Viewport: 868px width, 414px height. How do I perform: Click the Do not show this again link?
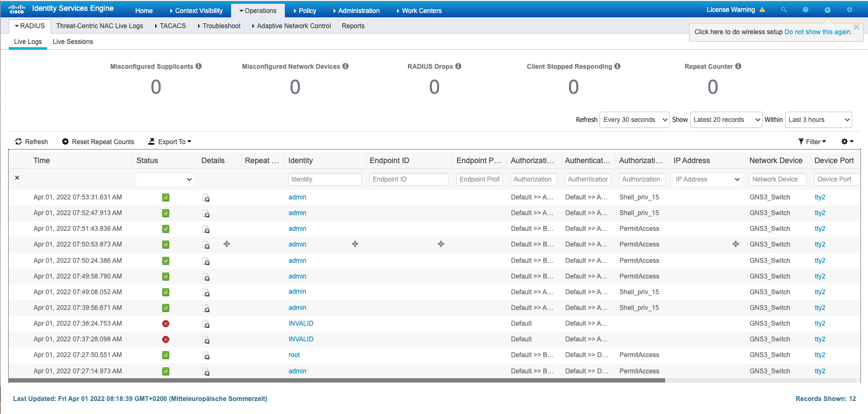click(818, 32)
